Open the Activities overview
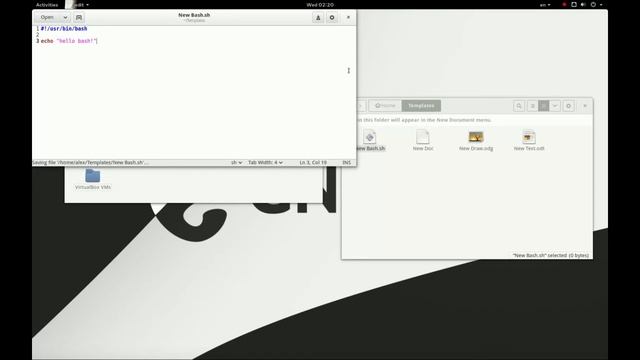The width and height of the screenshot is (640, 360). (47, 5)
